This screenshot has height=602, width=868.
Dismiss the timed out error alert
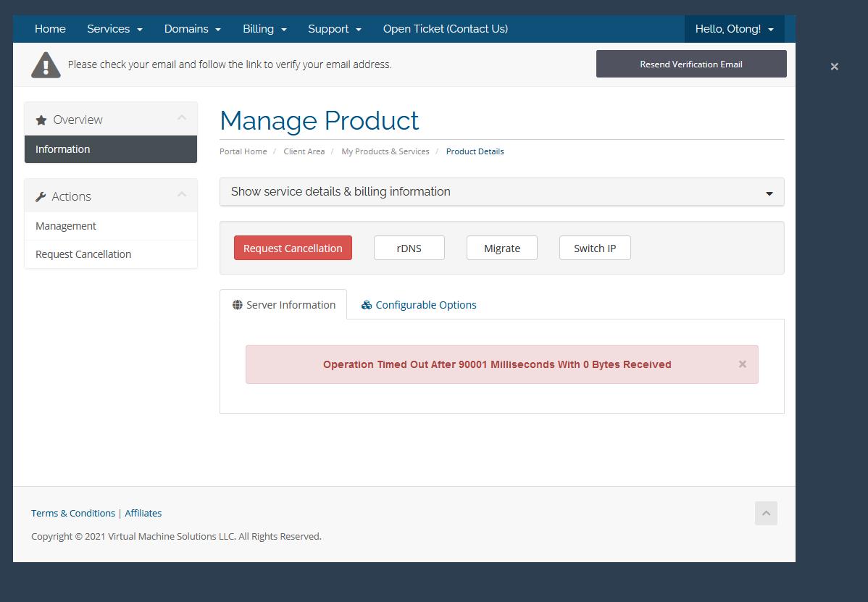(x=743, y=364)
